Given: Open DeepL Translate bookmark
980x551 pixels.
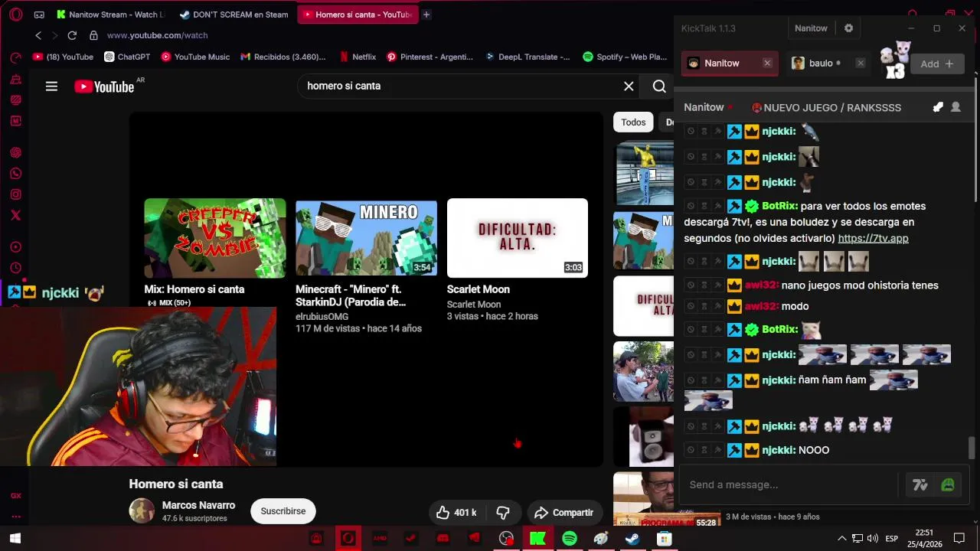Looking at the screenshot, I should pyautogui.click(x=527, y=57).
